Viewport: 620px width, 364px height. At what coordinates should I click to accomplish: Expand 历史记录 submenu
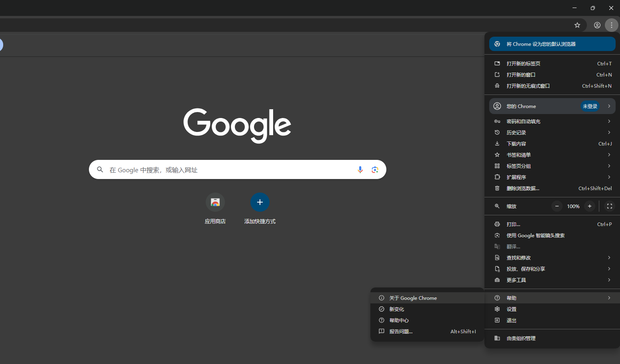552,132
